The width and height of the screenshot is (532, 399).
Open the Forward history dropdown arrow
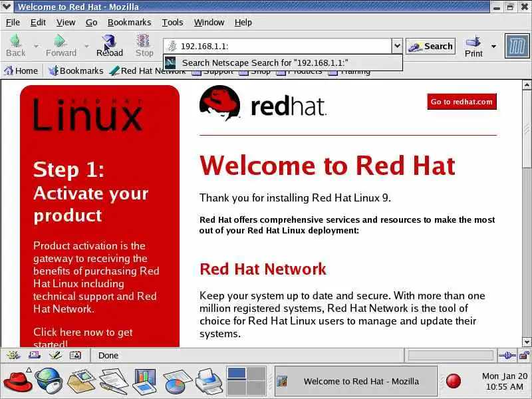[x=86, y=46]
